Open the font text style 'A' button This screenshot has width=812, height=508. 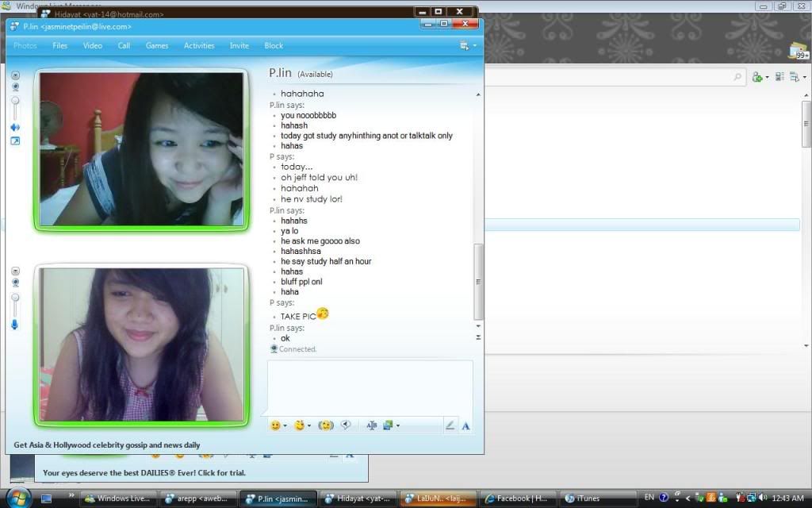[x=465, y=425]
